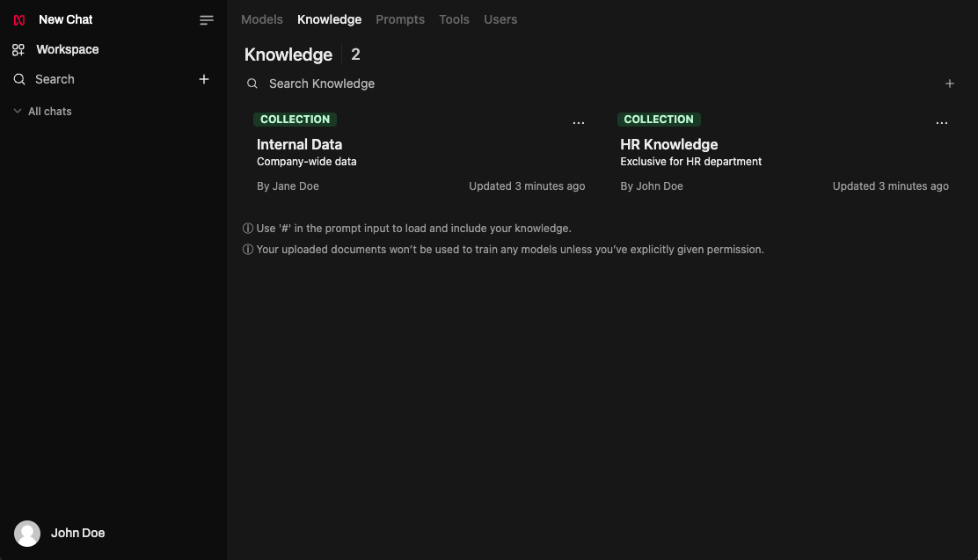Start a New Chat

(65, 20)
